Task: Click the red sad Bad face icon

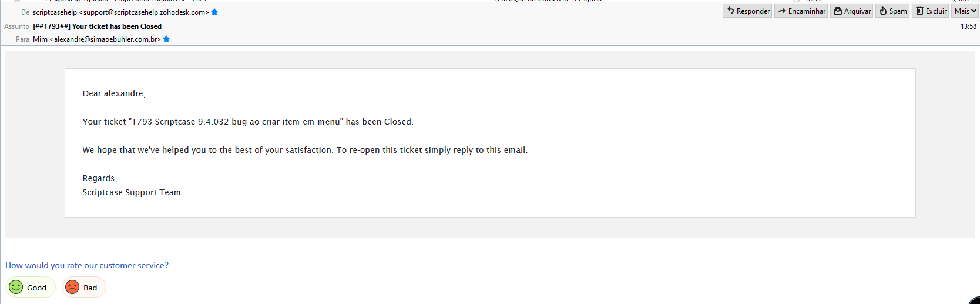Action: [72, 287]
